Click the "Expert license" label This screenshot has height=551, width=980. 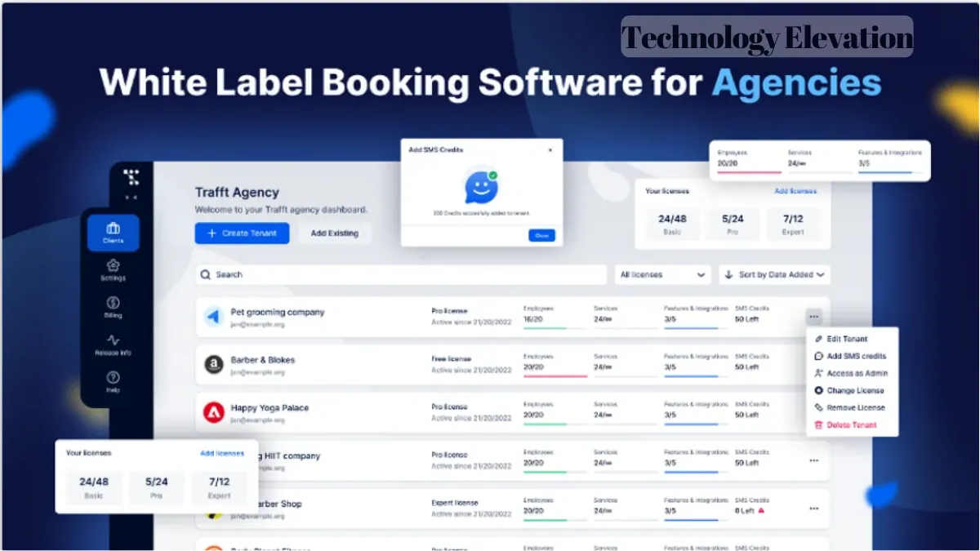[455, 503]
